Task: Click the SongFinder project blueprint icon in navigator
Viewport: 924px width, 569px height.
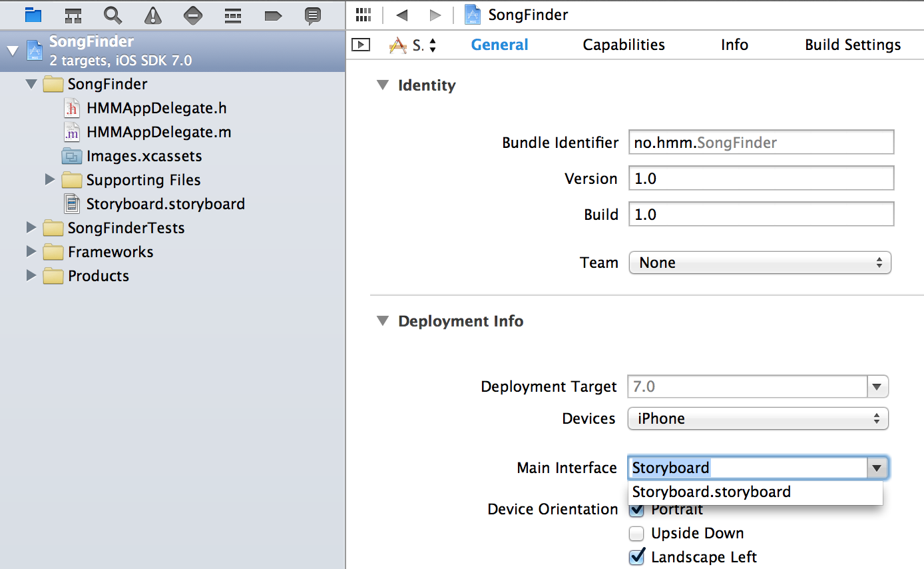Action: pos(35,51)
